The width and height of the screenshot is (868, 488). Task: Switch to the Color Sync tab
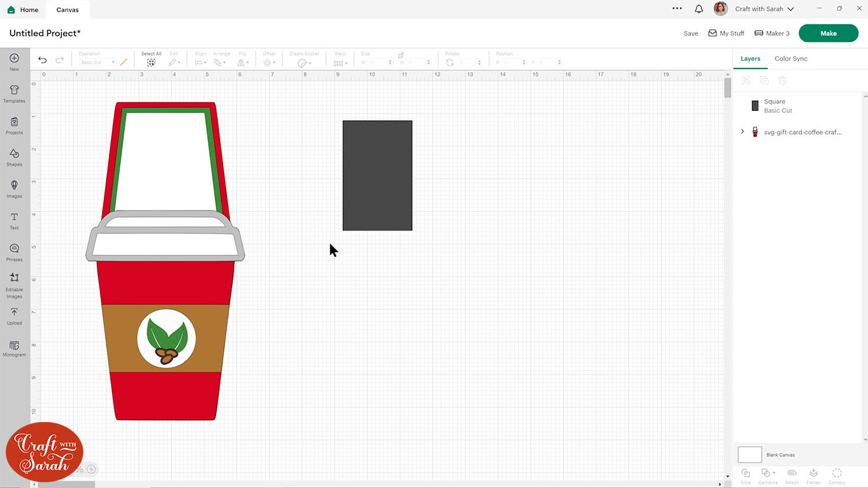790,58
